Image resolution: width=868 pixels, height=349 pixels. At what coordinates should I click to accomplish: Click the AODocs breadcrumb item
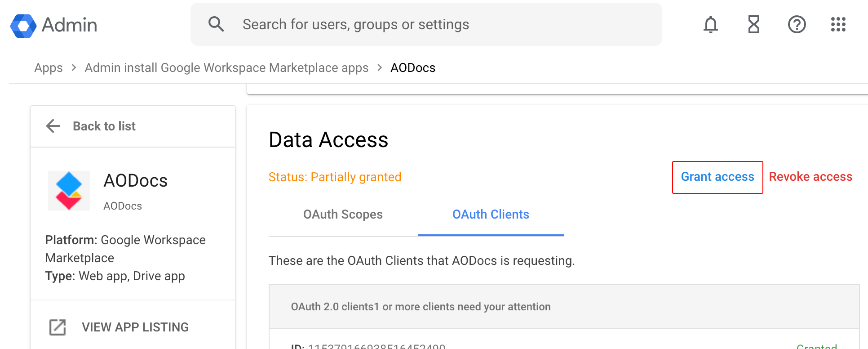coord(413,68)
